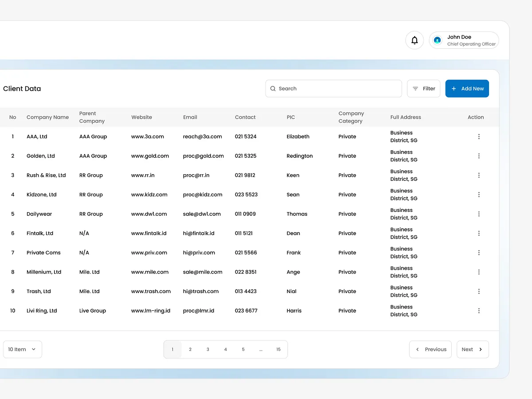Focus the Search input field
Screen dimensions: 532x399
click(x=334, y=89)
